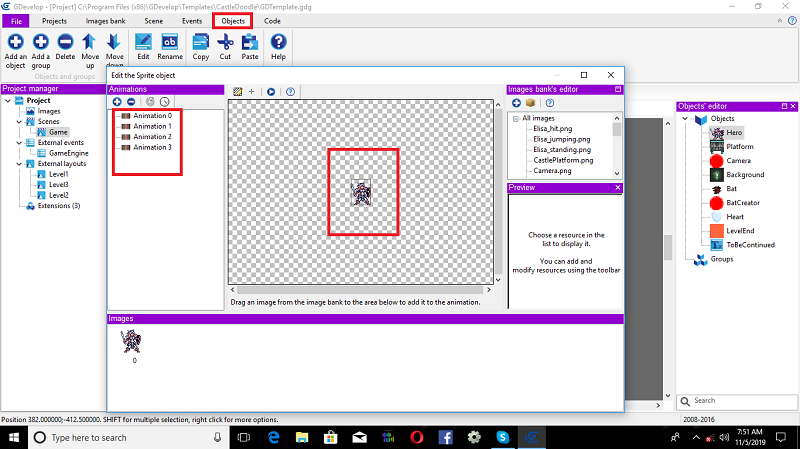Select Level3 external layout

[59, 185]
